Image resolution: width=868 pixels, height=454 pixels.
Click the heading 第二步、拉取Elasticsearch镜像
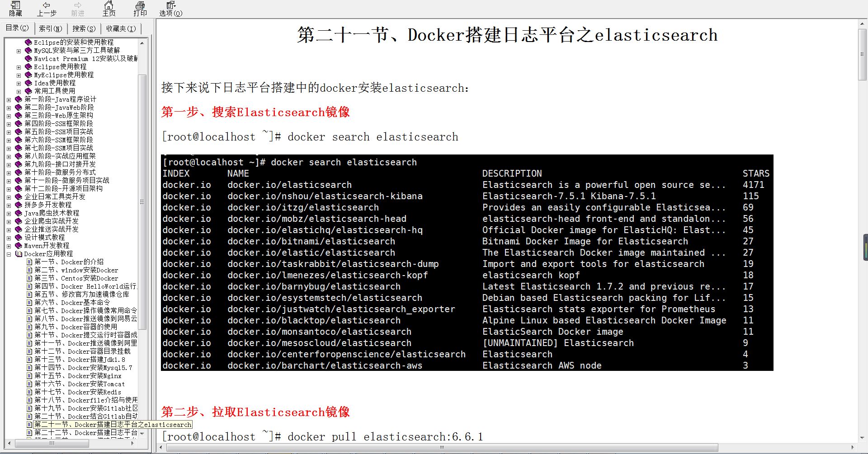[x=255, y=412]
